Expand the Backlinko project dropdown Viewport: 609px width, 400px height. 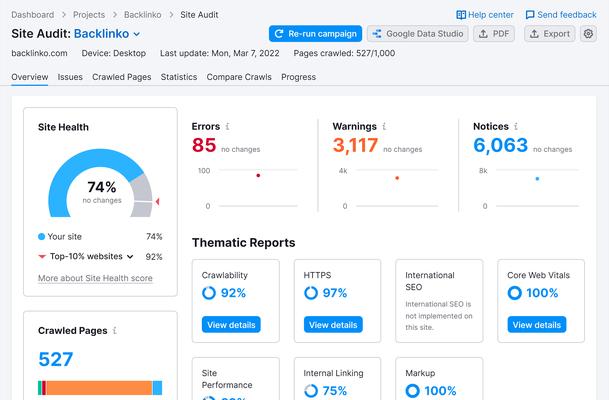coord(136,34)
